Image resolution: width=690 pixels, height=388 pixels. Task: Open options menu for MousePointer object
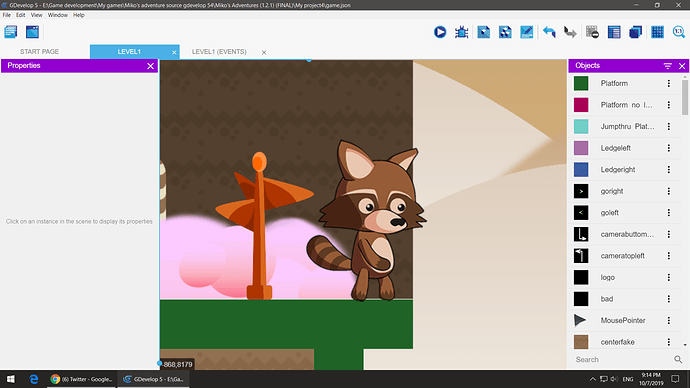[x=669, y=320]
